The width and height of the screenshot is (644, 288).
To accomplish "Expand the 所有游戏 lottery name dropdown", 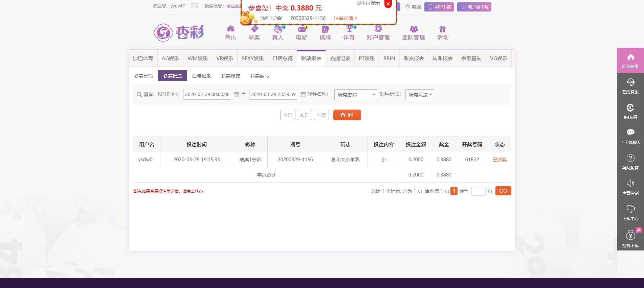I will (x=356, y=95).
